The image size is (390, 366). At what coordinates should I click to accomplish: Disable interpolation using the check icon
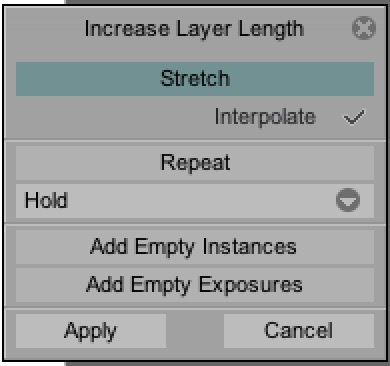[x=354, y=117]
